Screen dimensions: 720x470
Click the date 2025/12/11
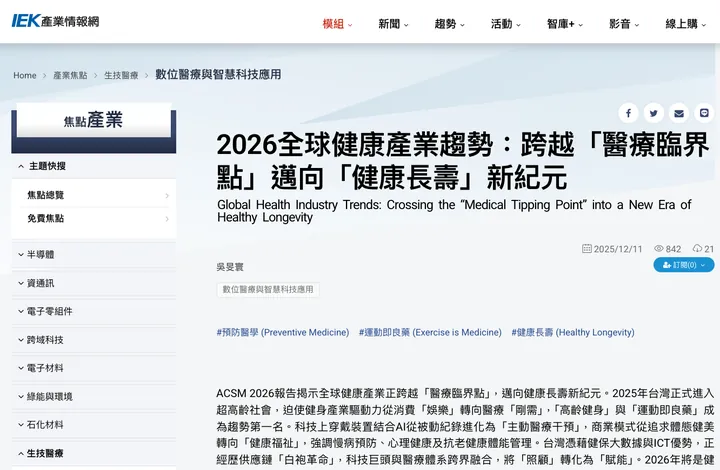click(x=618, y=249)
